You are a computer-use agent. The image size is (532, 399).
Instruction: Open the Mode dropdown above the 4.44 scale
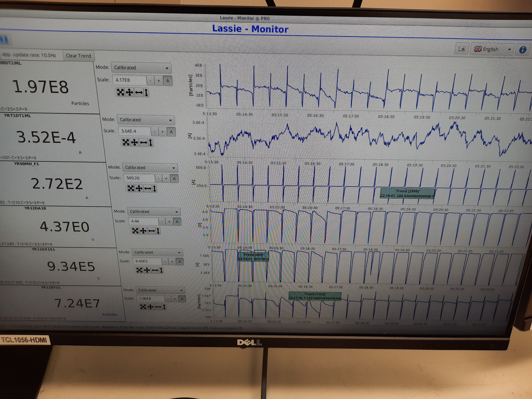154,212
